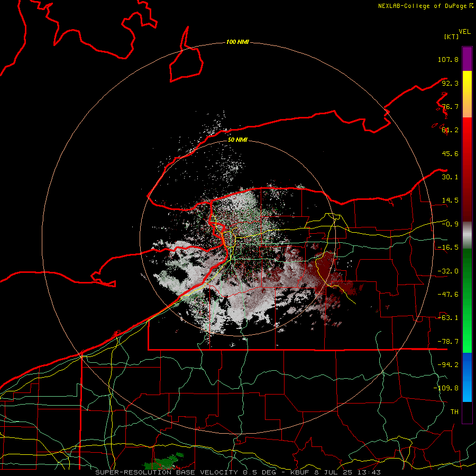476x476 pixels.
Task: Click the -94.2 legend value
Action: (x=448, y=365)
